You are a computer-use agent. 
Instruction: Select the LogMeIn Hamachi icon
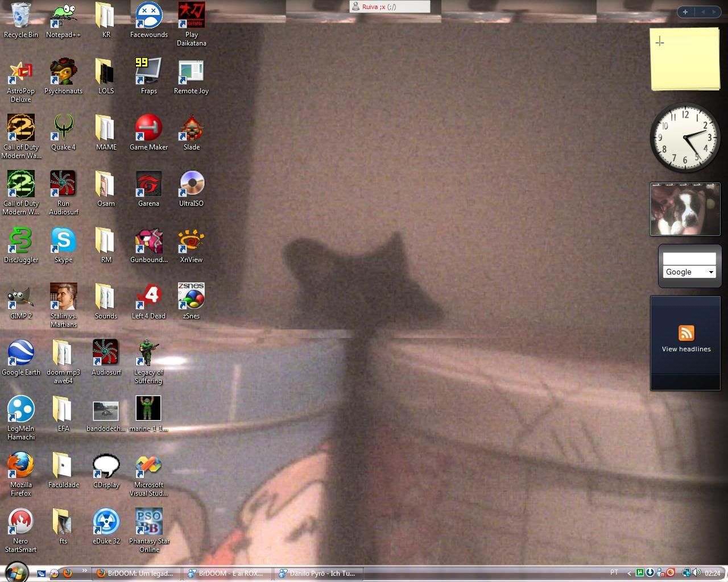tap(21, 418)
